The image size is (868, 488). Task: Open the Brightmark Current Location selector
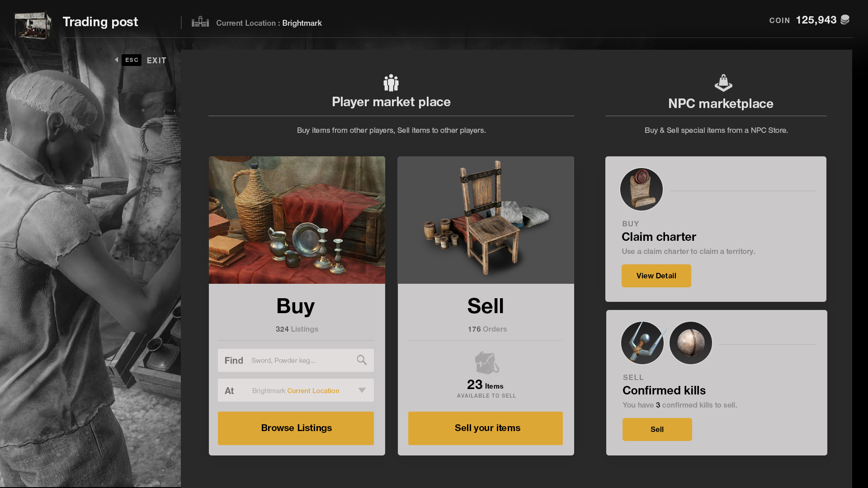click(296, 390)
